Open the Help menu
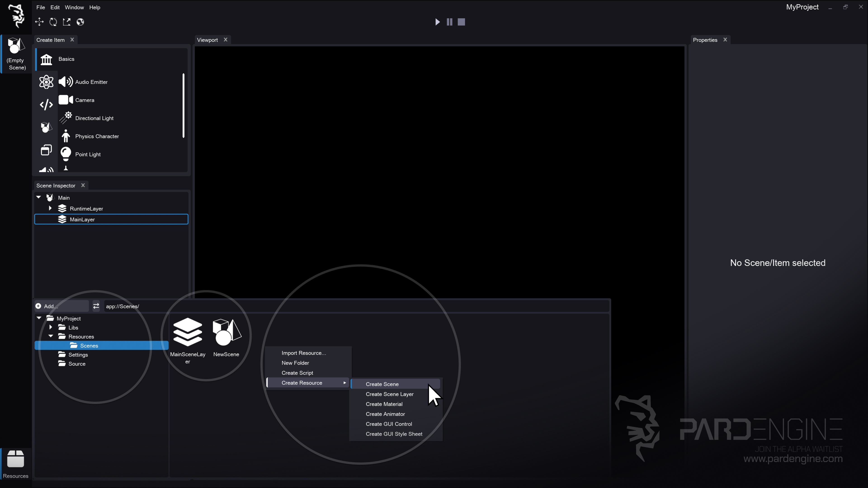The image size is (868, 488). click(x=95, y=7)
